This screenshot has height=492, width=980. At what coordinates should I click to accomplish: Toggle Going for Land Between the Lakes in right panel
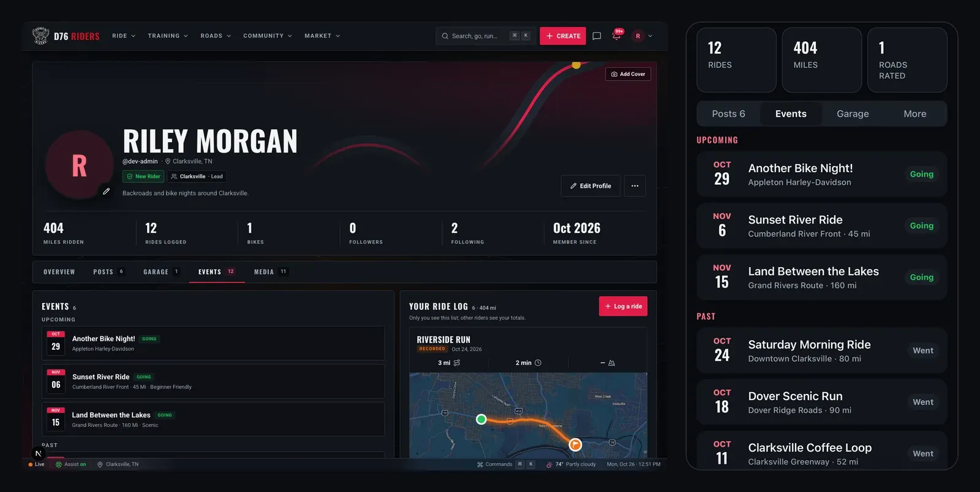pyautogui.click(x=921, y=277)
